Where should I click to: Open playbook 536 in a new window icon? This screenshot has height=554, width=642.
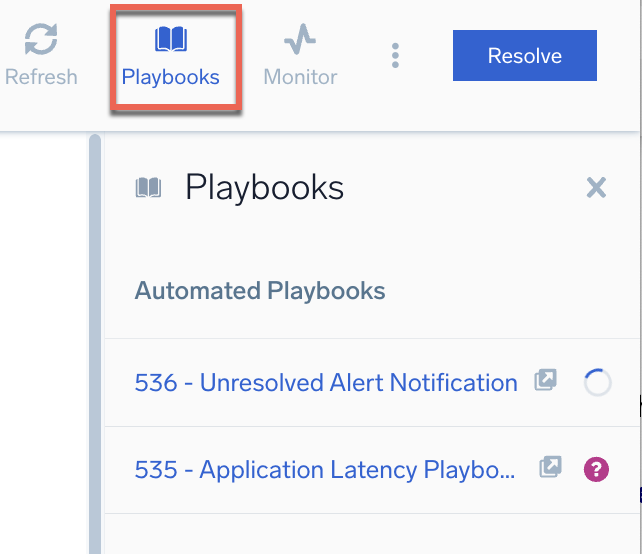coord(545,381)
